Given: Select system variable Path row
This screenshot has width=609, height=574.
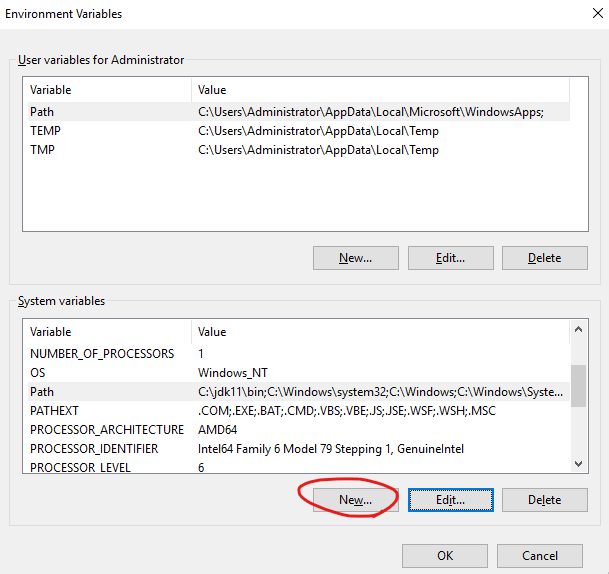Looking at the screenshot, I should (x=299, y=392).
